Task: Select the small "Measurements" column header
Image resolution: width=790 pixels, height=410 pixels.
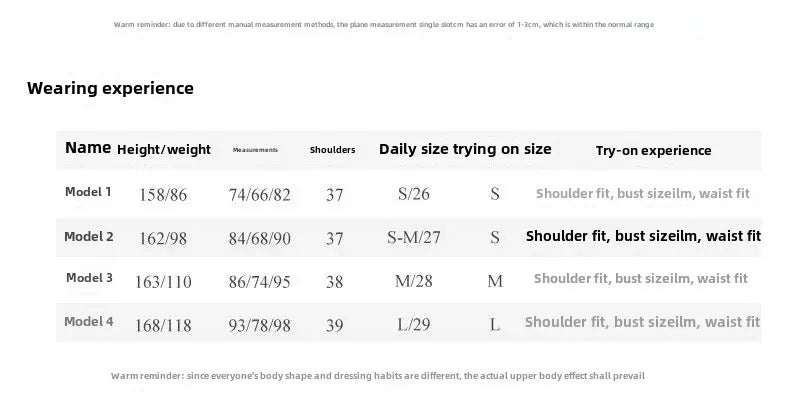Action: click(x=255, y=150)
